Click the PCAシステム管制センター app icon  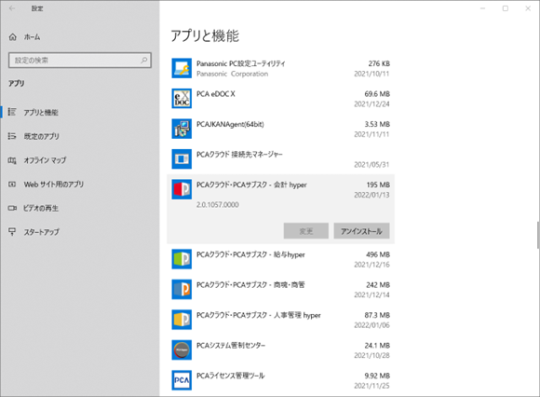tap(181, 350)
